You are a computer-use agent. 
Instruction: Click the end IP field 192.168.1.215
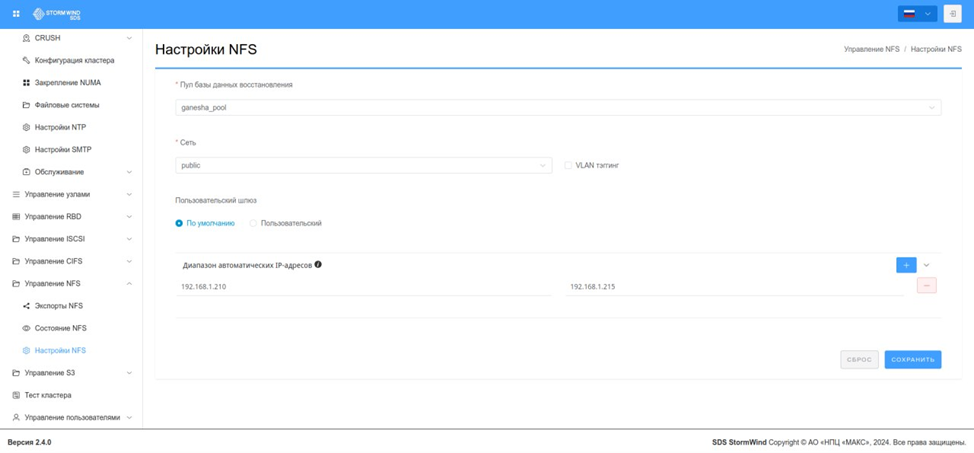pyautogui.click(x=734, y=286)
